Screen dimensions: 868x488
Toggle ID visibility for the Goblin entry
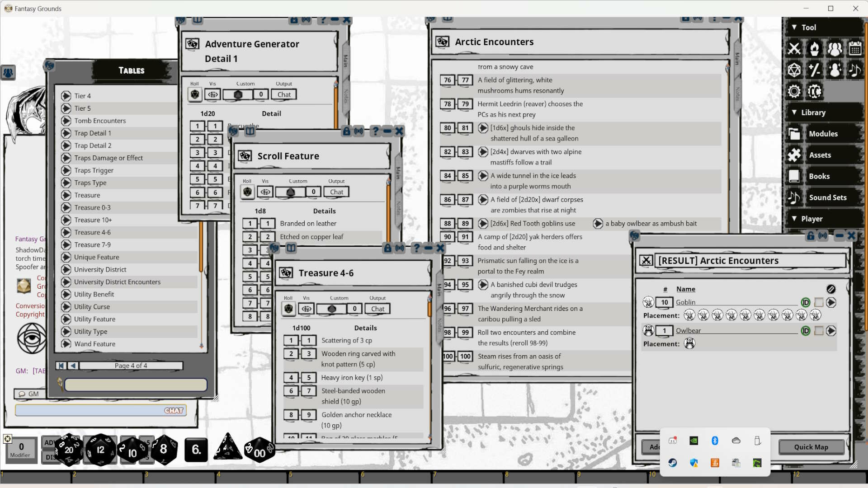805,303
